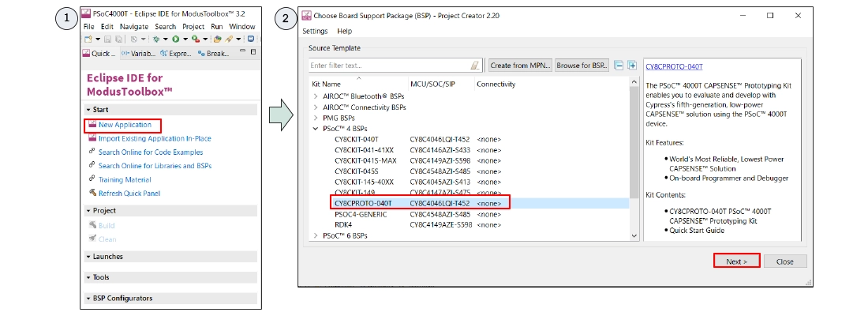Select the PSOC4-GENERIC kit row
The width and height of the screenshot is (868, 316).
coord(470,214)
